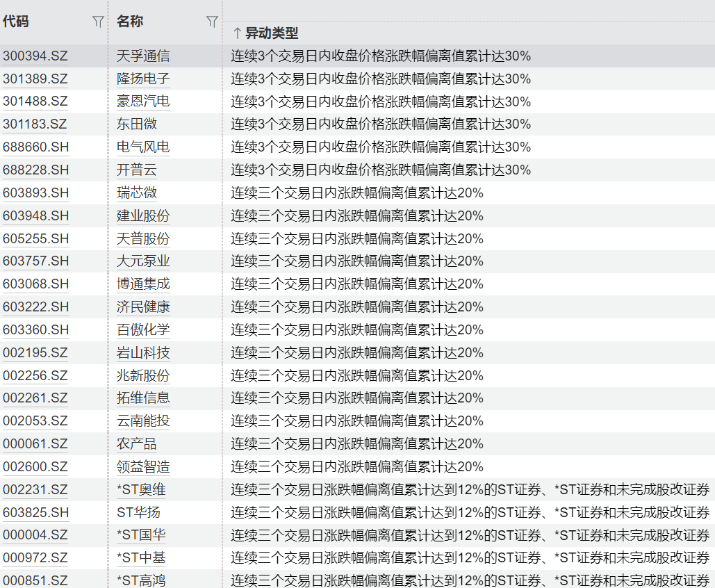Open stock name 天孚通信

click(143, 56)
